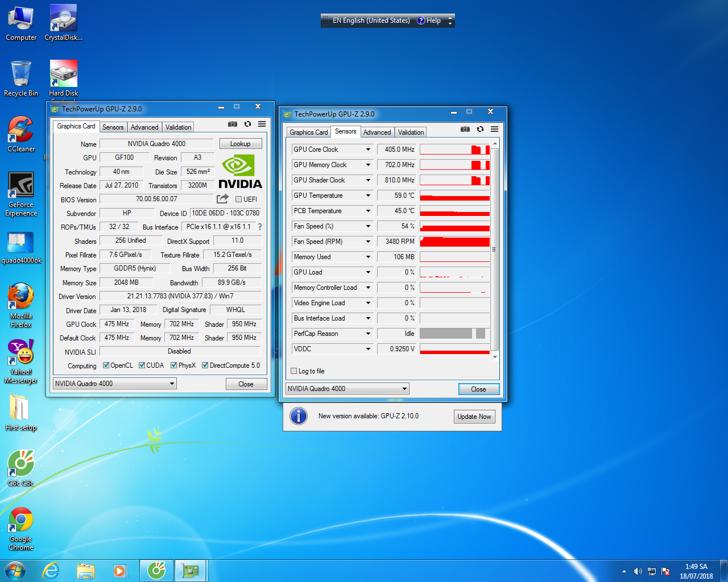Click the GPU Temperature sensor graph

coord(454,196)
